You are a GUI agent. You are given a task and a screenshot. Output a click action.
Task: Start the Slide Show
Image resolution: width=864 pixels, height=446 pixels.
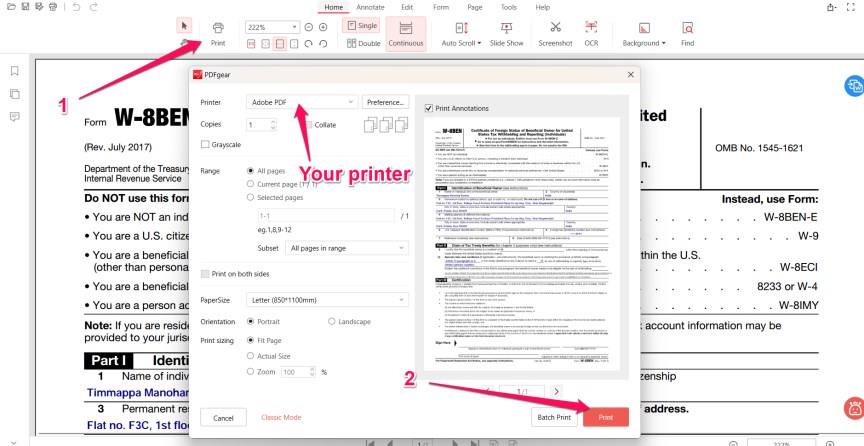(506, 34)
